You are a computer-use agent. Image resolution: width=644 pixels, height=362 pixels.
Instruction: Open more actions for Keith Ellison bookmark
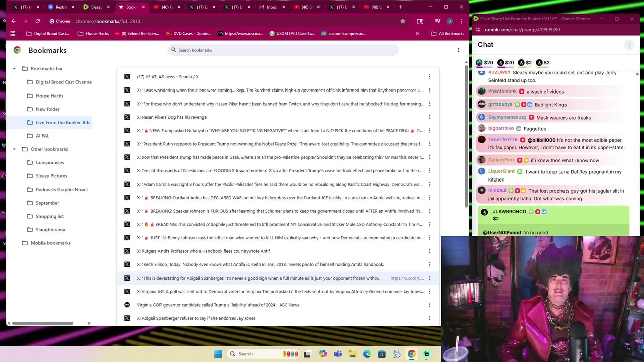(x=429, y=264)
